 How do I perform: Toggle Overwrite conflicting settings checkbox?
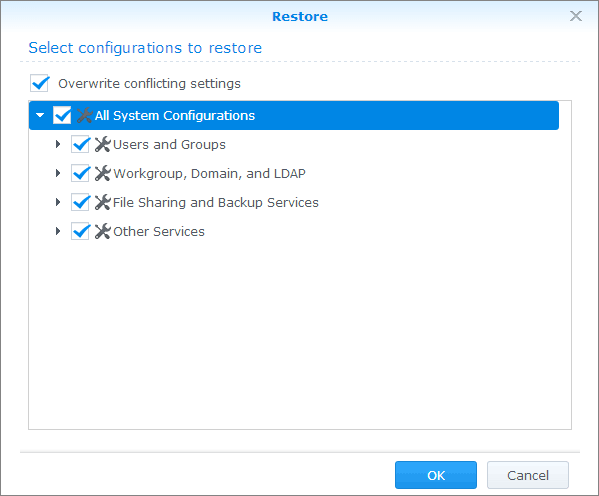point(39,83)
